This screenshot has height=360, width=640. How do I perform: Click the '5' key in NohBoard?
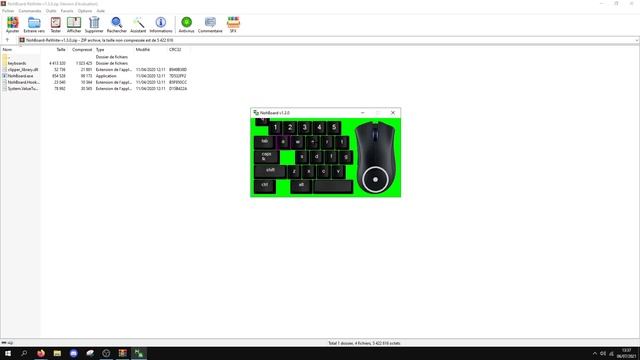(334, 127)
